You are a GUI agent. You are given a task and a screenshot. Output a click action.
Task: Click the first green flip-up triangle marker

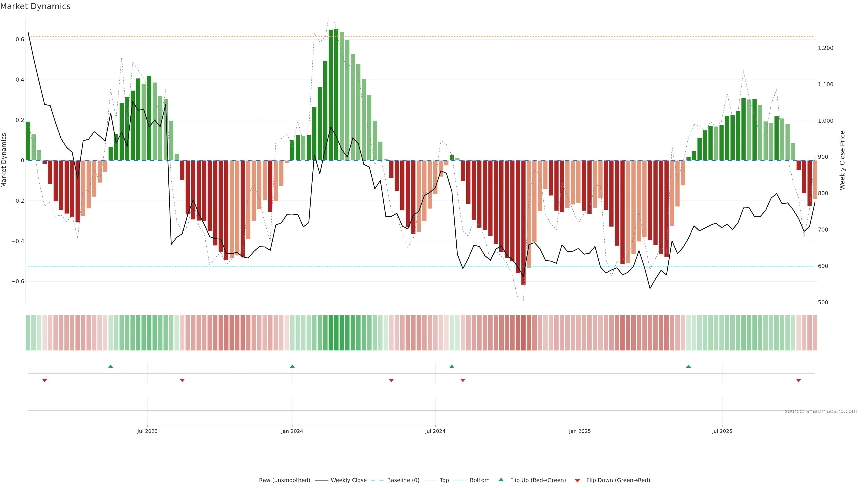coord(111,366)
